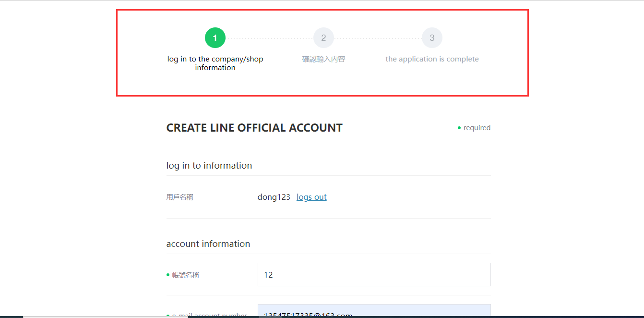The height and width of the screenshot is (318, 644).
Task: Click the 'required' legend text
Action: tap(477, 128)
